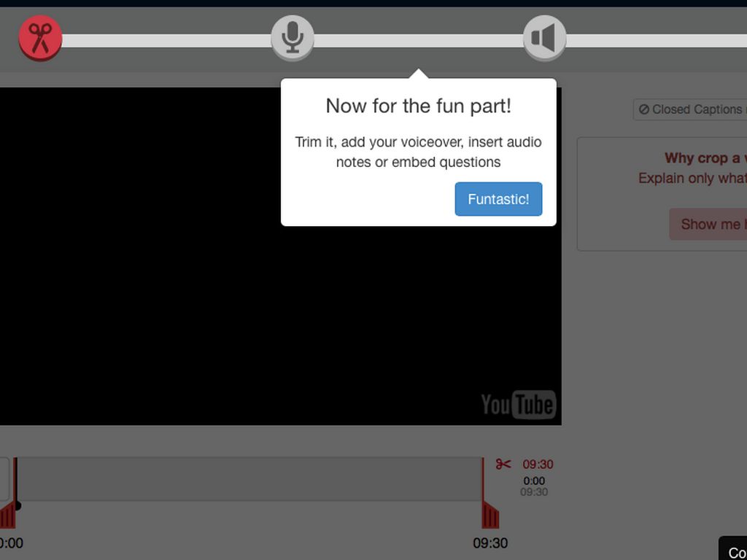Click the middle of the trim timeline track
Image resolution: width=747 pixels, height=560 pixels.
[248, 479]
